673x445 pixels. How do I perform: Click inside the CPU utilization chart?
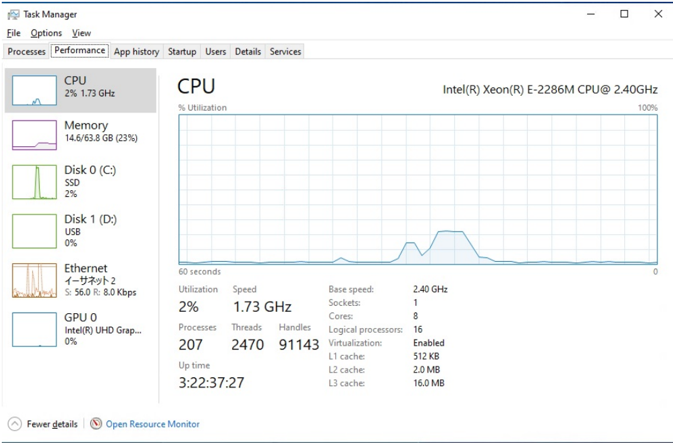(418, 189)
